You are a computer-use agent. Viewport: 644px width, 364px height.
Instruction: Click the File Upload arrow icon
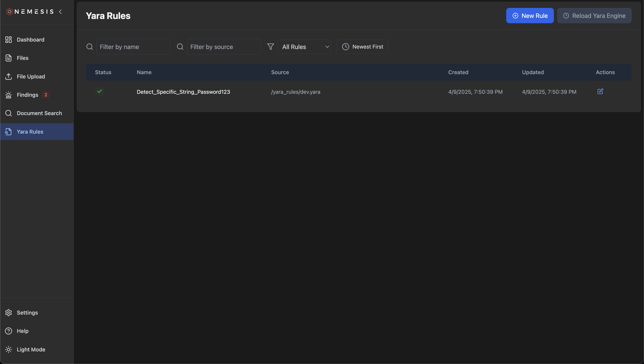pyautogui.click(x=9, y=76)
